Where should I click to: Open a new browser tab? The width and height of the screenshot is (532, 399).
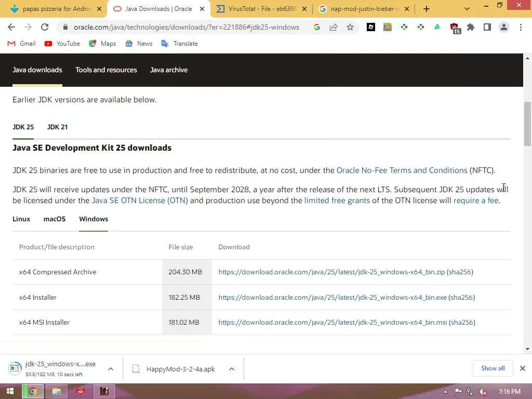[x=427, y=9]
